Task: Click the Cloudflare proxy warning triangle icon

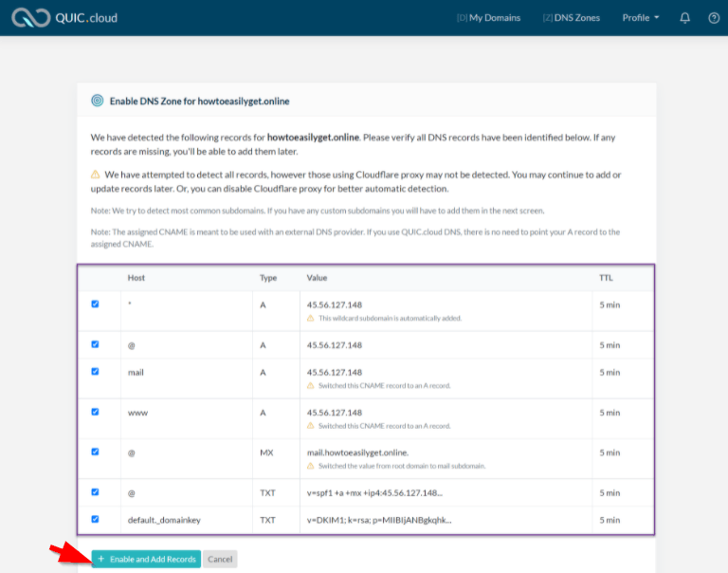Action: [x=95, y=175]
